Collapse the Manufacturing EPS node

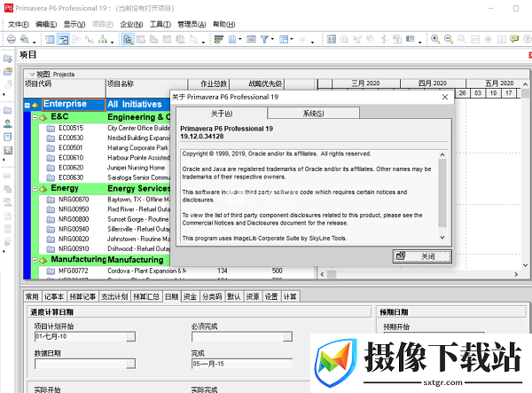pyautogui.click(x=35, y=260)
